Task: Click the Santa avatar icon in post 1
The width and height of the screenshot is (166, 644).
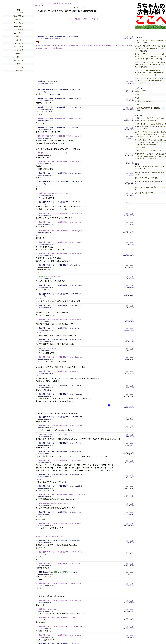Action: tap(37, 42)
